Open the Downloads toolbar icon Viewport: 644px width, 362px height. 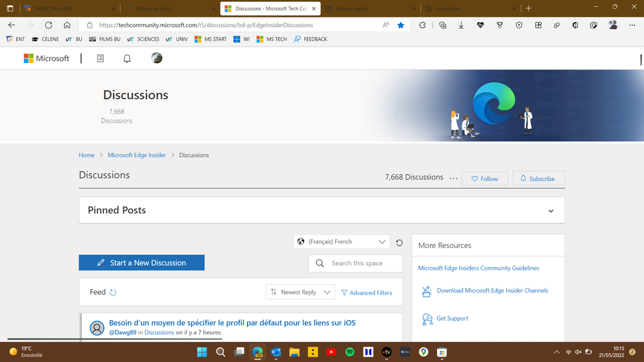(461, 25)
